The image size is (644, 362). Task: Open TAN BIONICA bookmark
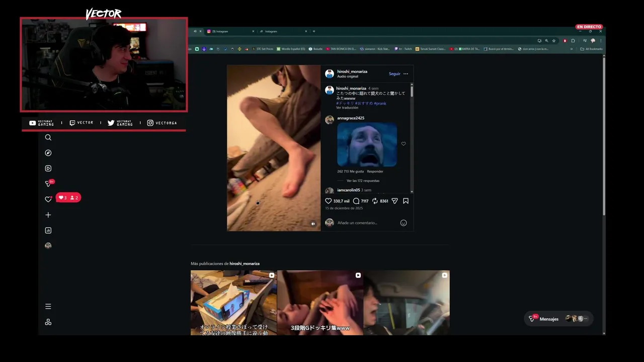point(341,49)
